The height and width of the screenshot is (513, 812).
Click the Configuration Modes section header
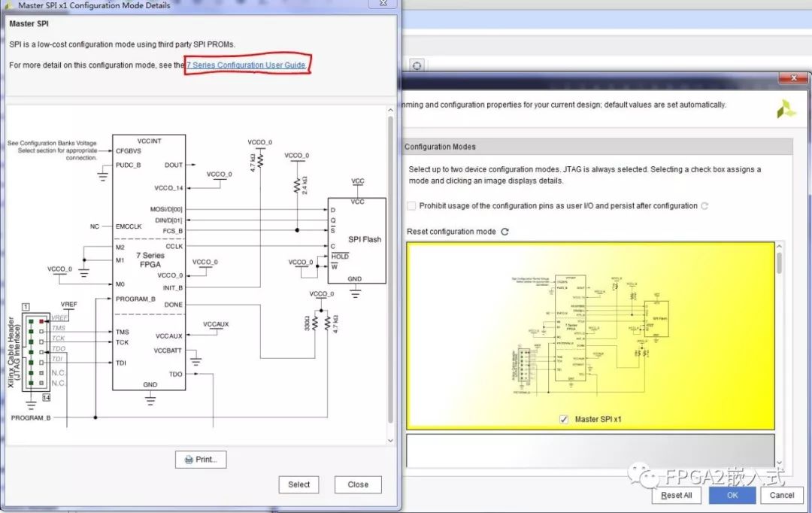[597, 147]
